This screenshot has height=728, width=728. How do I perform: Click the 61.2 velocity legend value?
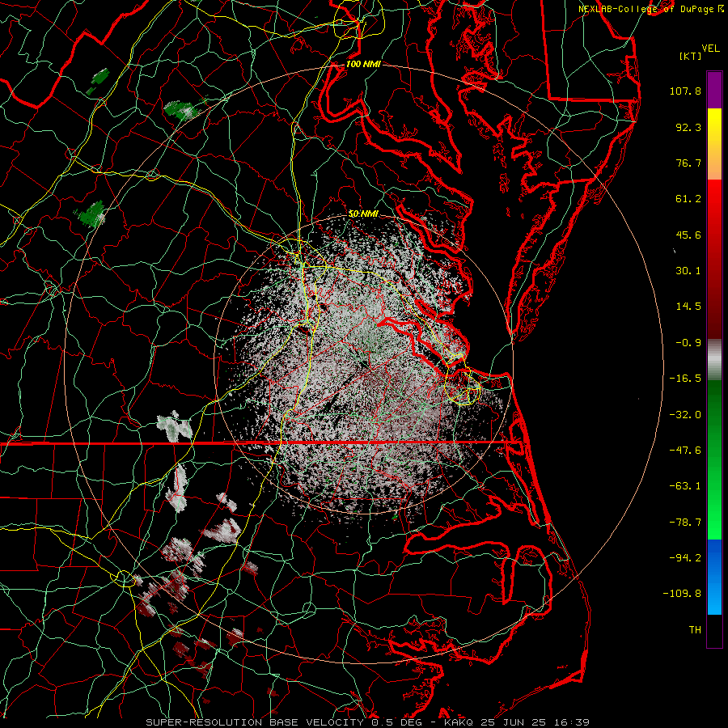click(x=688, y=199)
